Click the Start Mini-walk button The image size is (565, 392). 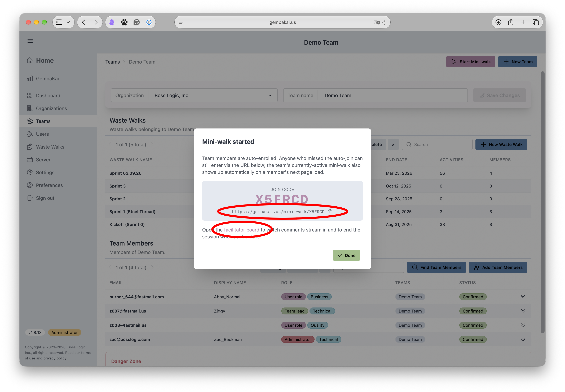coord(471,62)
